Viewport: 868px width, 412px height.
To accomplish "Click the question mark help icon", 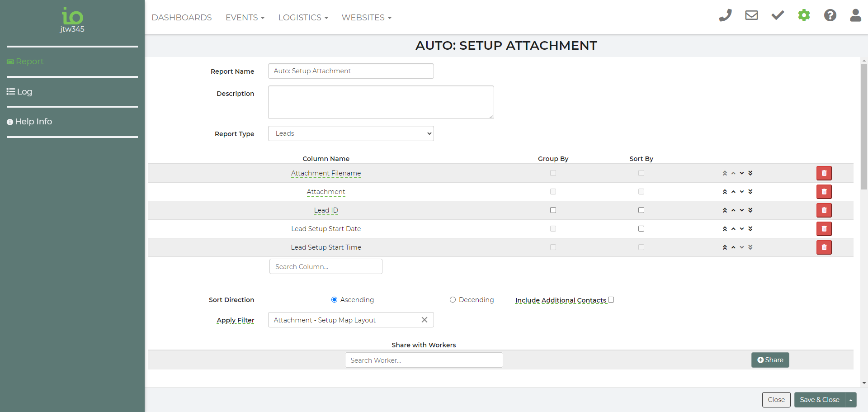I will (830, 15).
